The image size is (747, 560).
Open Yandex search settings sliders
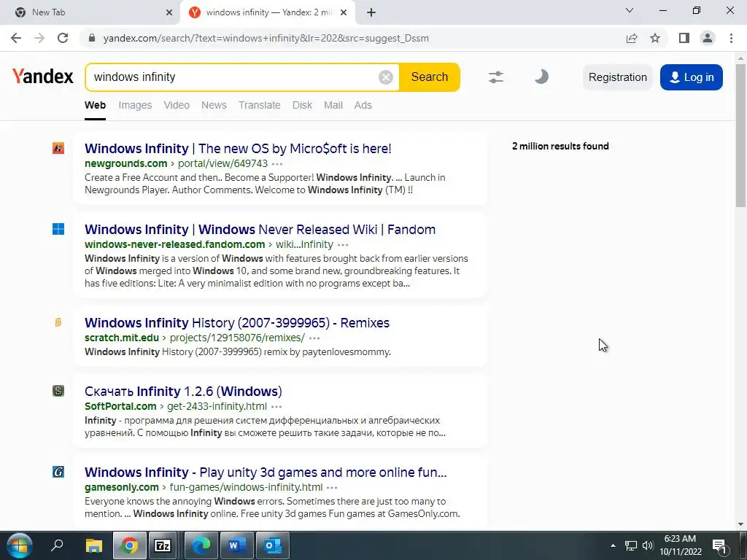[496, 77]
